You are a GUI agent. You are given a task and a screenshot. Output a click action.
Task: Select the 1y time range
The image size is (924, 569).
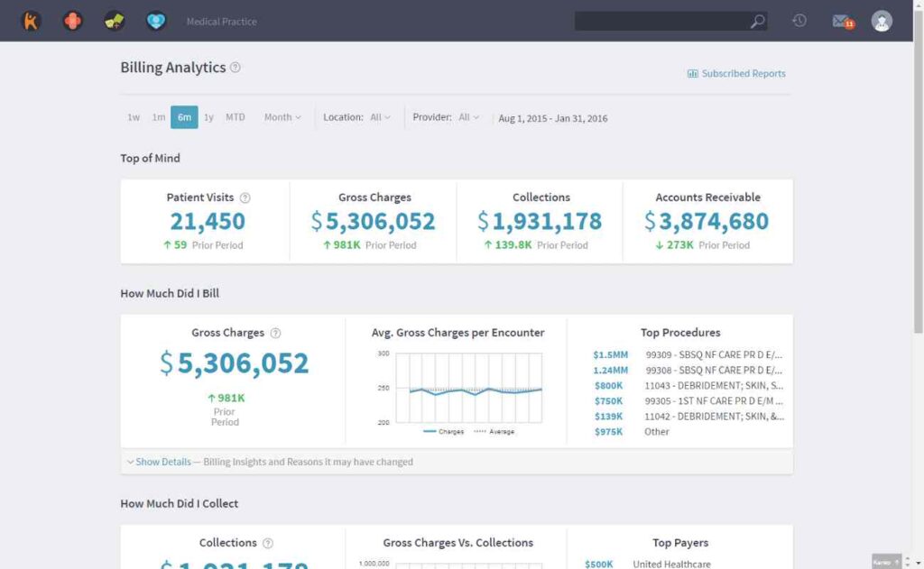tap(208, 117)
